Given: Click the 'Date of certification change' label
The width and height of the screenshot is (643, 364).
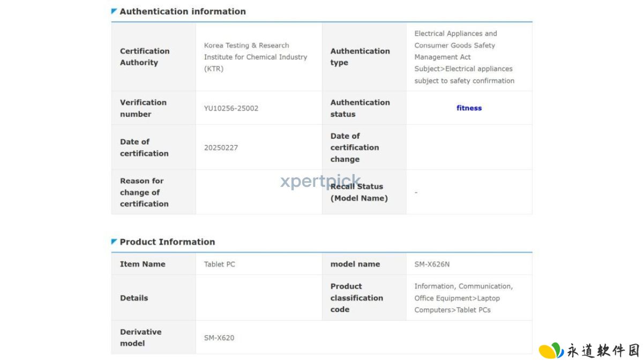Looking at the screenshot, I should pos(355,147).
